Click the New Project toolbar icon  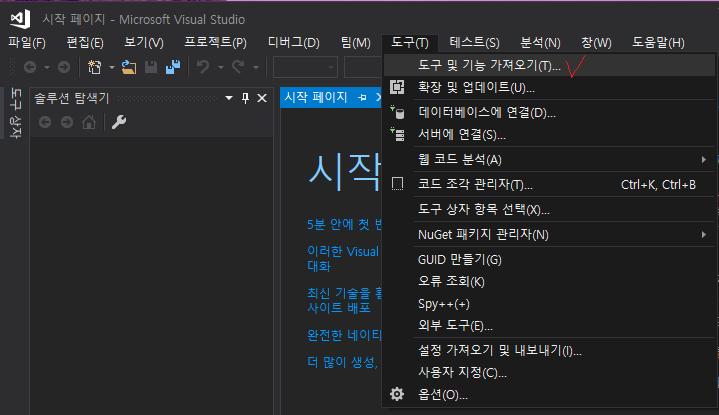click(94, 67)
